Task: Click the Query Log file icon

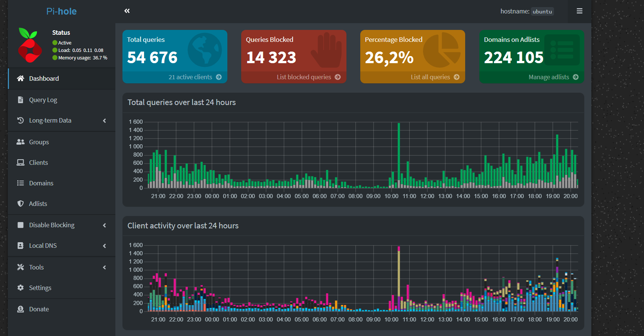Action: pos(21,100)
